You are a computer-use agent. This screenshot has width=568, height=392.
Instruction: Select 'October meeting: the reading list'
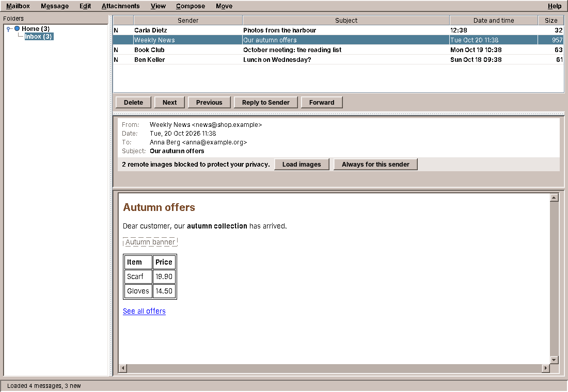[292, 50]
